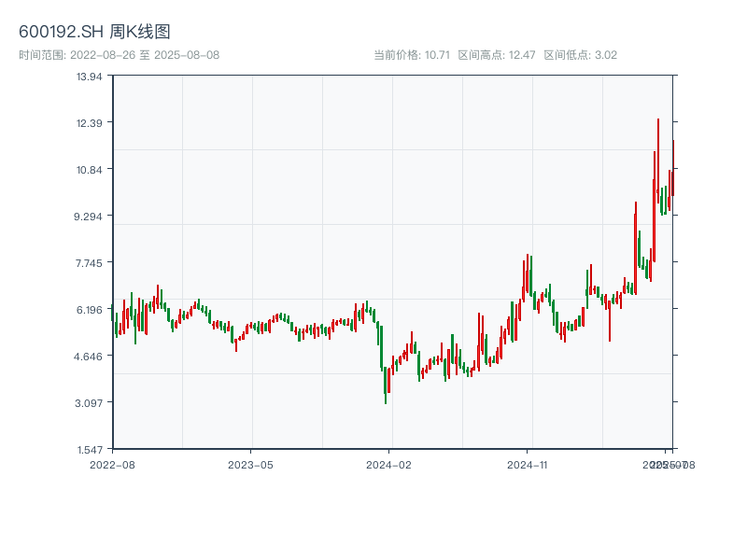The height and width of the screenshot is (560, 747).
Task: Click y-axis value 10.84
Action: (x=89, y=170)
